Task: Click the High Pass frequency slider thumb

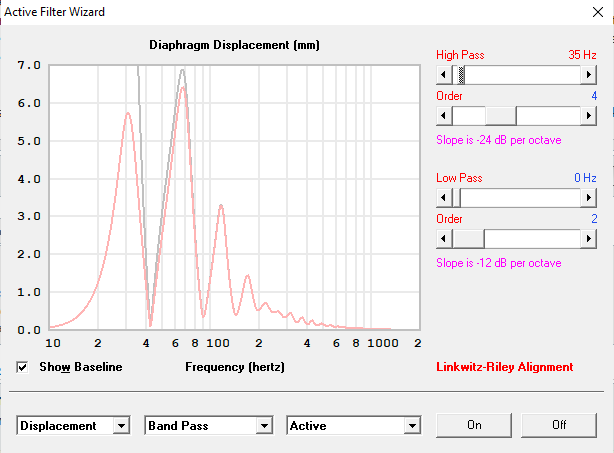Action: [460, 75]
